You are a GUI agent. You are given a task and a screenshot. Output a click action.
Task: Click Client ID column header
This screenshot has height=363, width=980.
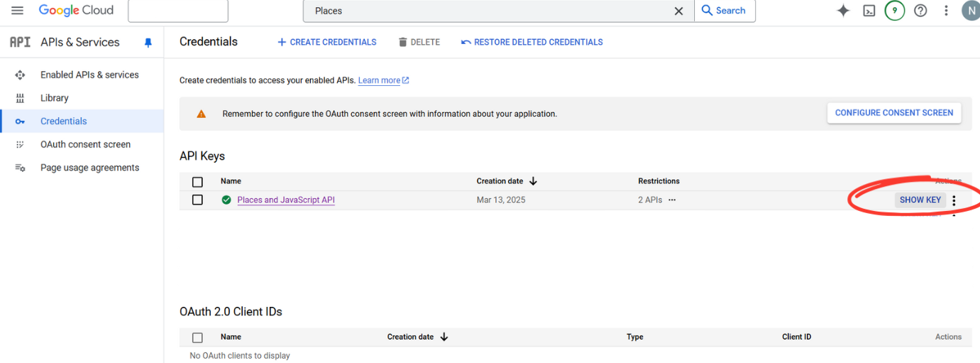[x=797, y=337]
